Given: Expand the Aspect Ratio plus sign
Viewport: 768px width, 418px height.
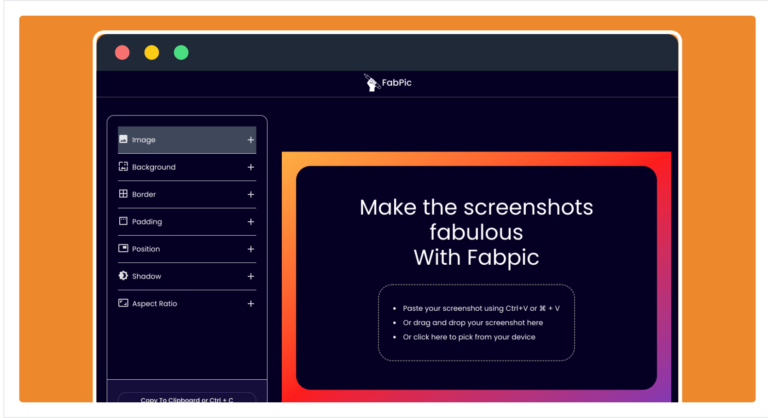Looking at the screenshot, I should click(x=251, y=303).
